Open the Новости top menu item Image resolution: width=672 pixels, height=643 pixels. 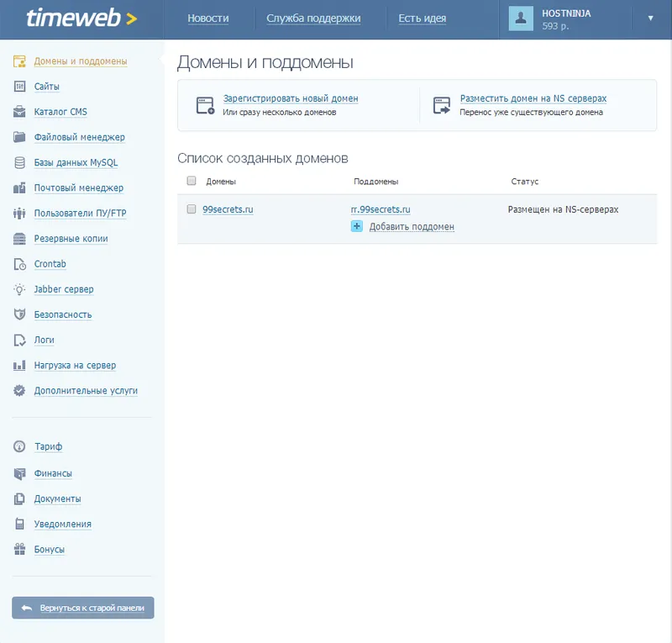click(208, 18)
